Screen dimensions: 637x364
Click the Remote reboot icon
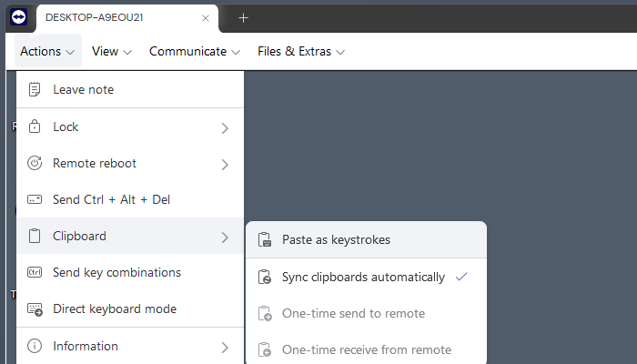[x=35, y=164]
